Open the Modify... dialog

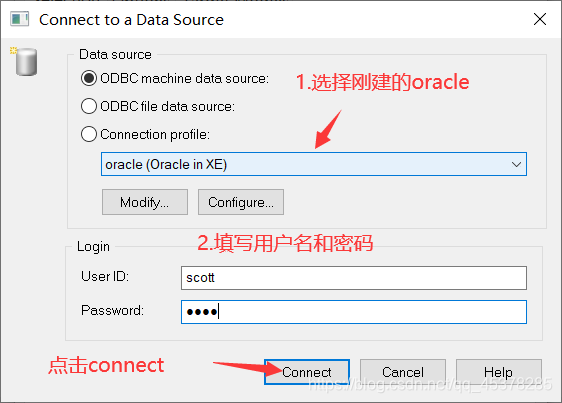tap(144, 202)
